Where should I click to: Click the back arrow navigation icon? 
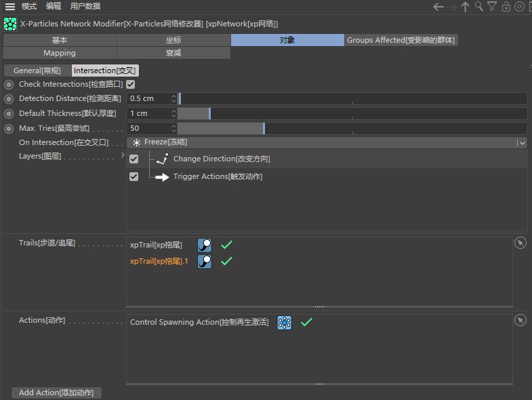tap(438, 7)
